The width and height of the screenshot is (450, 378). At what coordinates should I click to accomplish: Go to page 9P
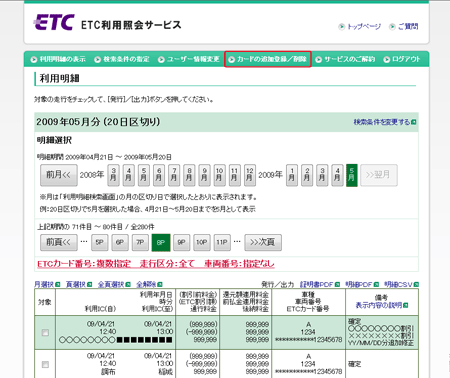coord(181,242)
